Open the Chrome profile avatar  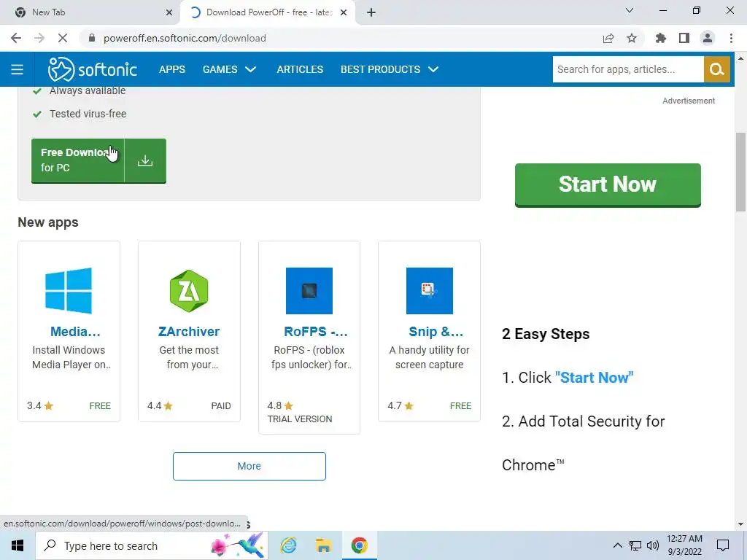pyautogui.click(x=708, y=38)
